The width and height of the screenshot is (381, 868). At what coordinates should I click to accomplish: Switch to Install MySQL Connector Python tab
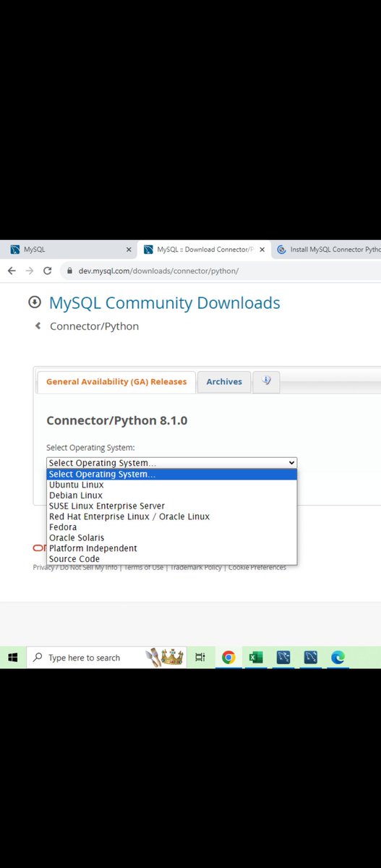pyautogui.click(x=327, y=250)
